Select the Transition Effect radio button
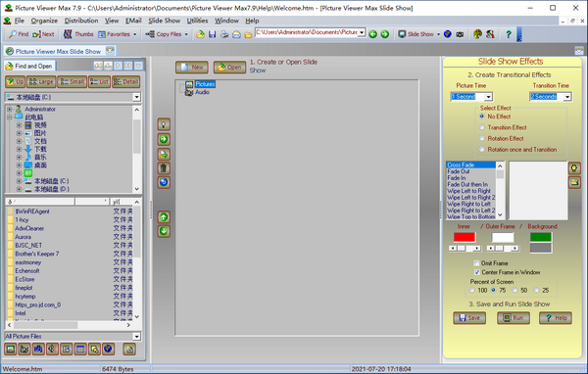Image resolution: width=588 pixels, height=374 pixels. 482,127
